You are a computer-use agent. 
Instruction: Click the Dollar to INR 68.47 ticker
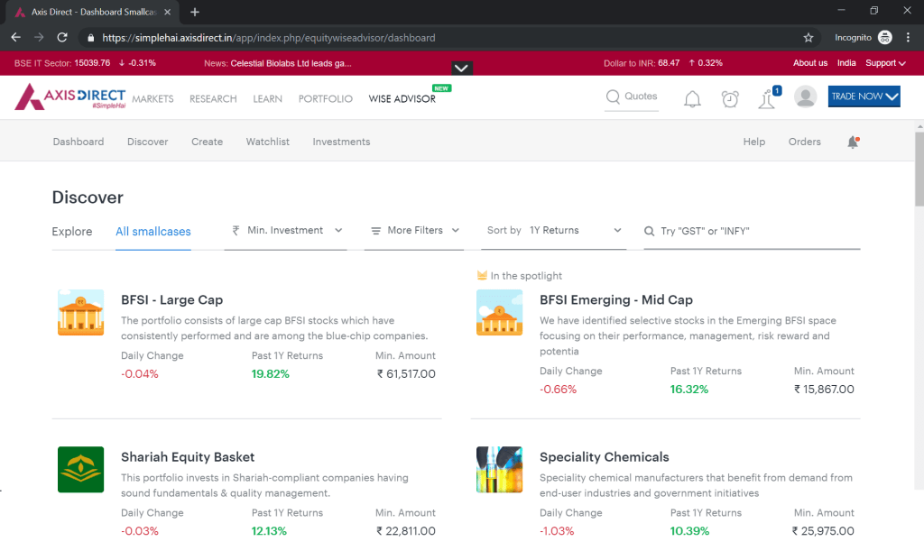point(663,63)
